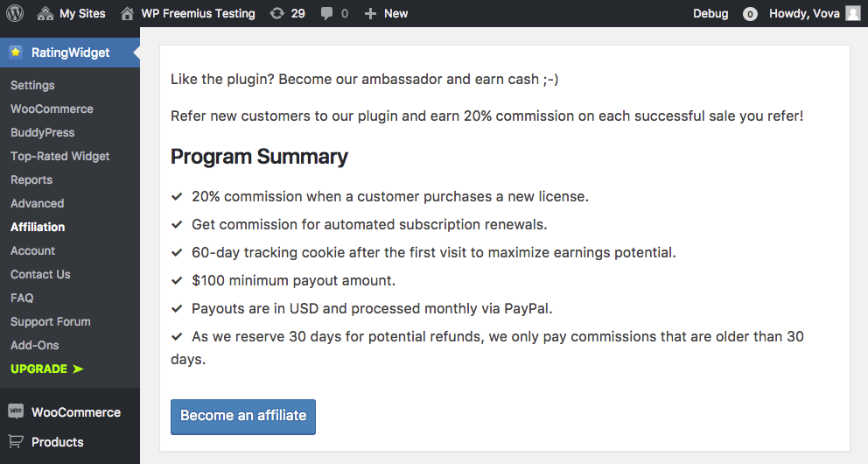Click the plus icon to add new
Image resolution: width=868 pixels, height=464 pixels.
(370, 14)
